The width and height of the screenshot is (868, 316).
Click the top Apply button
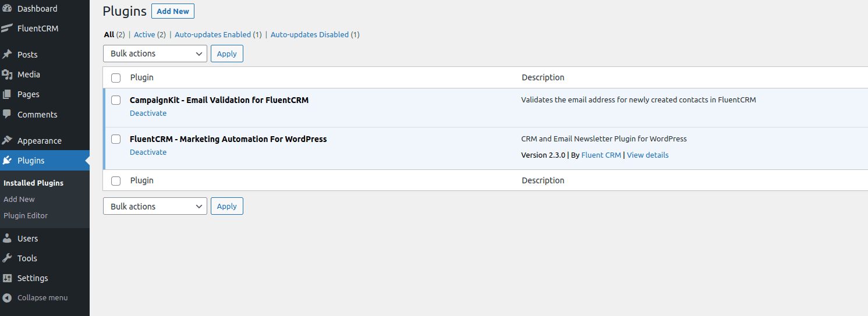coord(227,54)
